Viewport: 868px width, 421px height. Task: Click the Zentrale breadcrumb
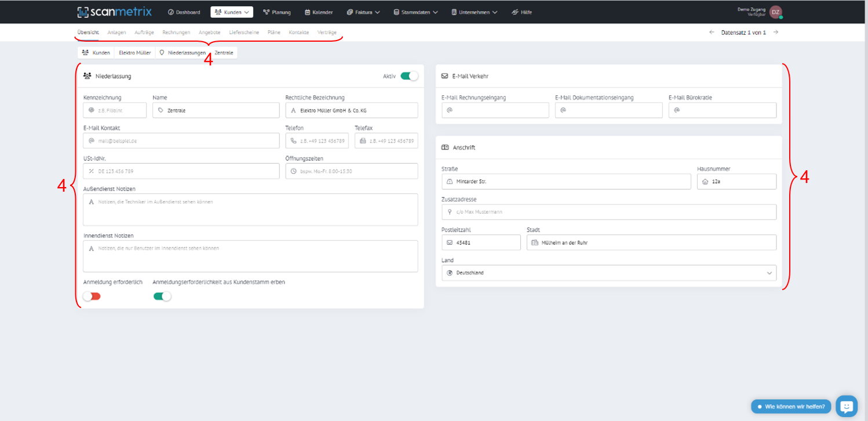pos(224,53)
